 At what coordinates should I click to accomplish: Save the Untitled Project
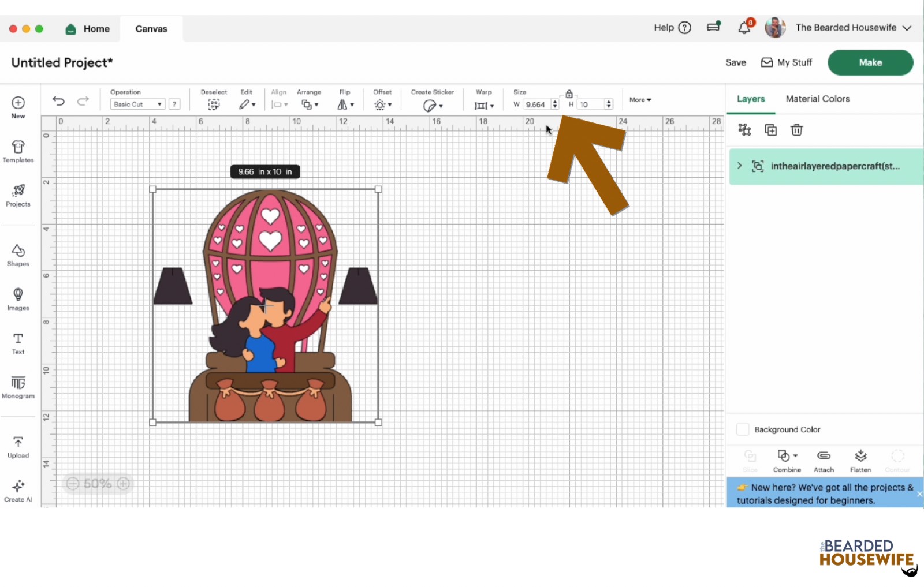[735, 62]
